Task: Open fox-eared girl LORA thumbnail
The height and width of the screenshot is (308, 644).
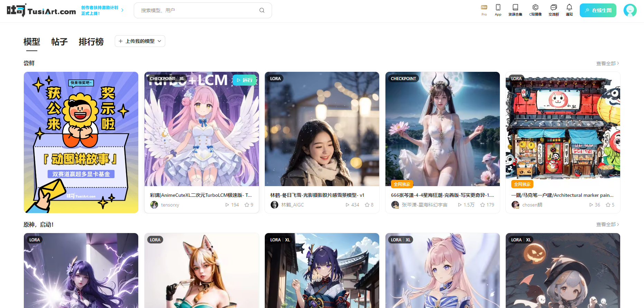Action: 202,270
